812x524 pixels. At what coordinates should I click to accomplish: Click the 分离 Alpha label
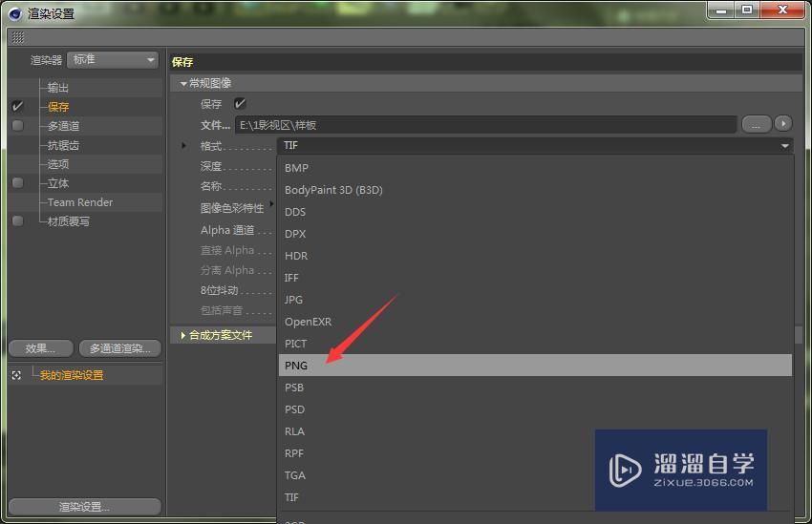[226, 270]
